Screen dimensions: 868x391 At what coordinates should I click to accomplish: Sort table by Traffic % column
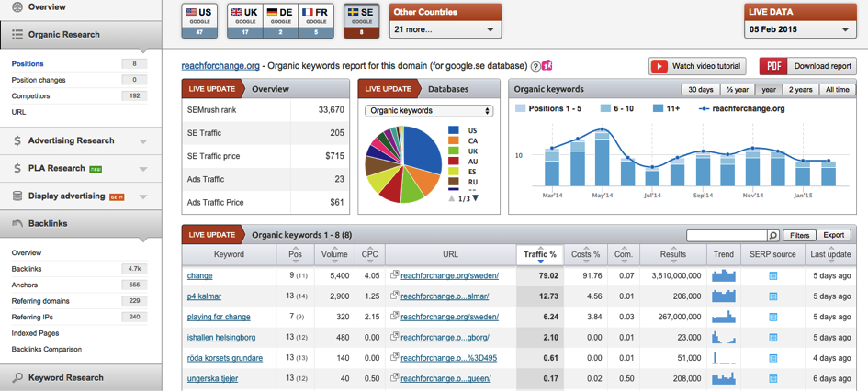(540, 255)
